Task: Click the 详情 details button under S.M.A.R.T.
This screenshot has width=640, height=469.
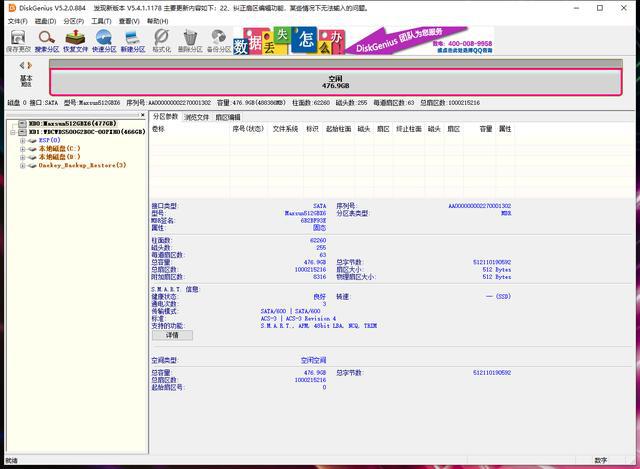Action: point(172,335)
